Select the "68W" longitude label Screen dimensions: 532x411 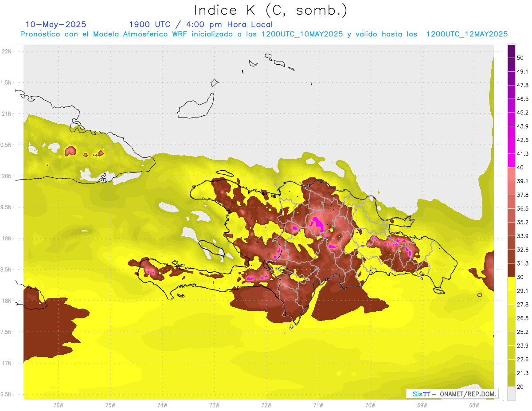pos(474,405)
